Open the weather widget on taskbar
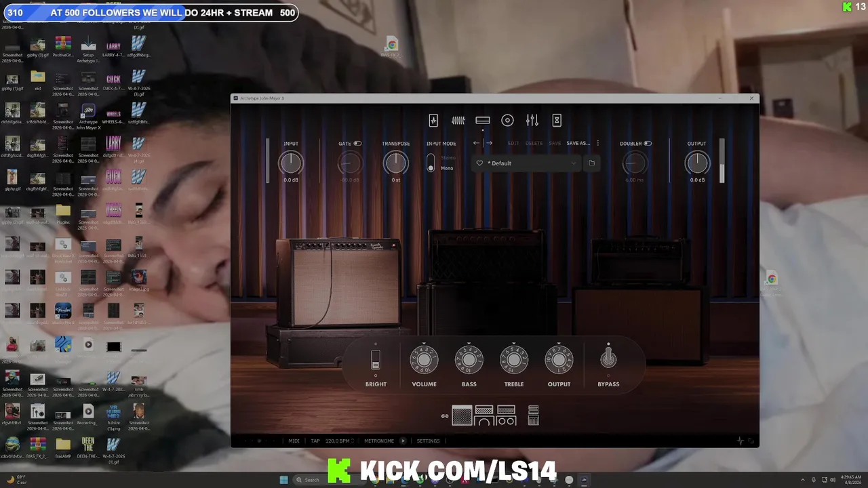The width and height of the screenshot is (868, 488). tap(16, 480)
